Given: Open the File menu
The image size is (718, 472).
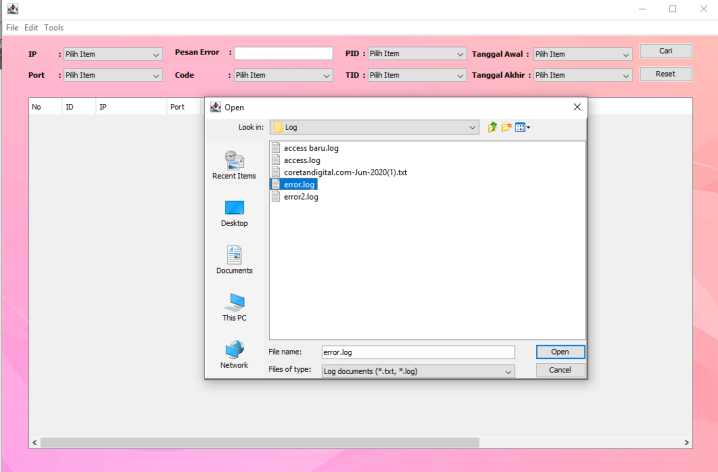Looking at the screenshot, I should click(x=12, y=27).
